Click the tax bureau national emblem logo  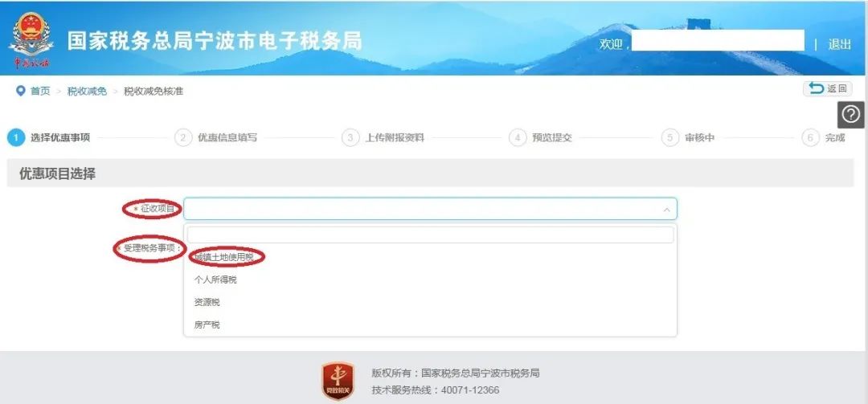click(31, 39)
